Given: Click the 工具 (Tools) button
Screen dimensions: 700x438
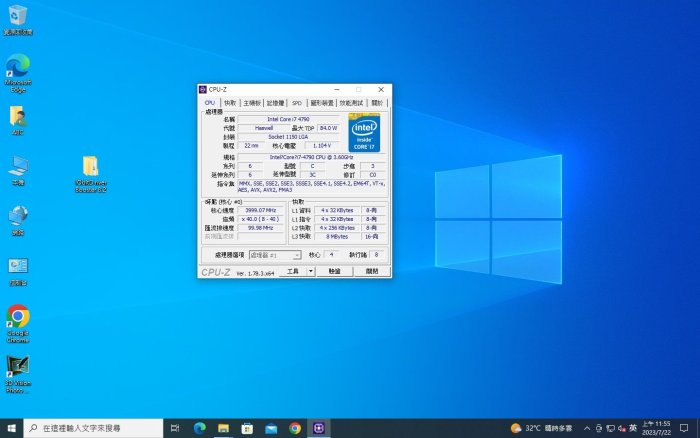Looking at the screenshot, I should point(293,271).
